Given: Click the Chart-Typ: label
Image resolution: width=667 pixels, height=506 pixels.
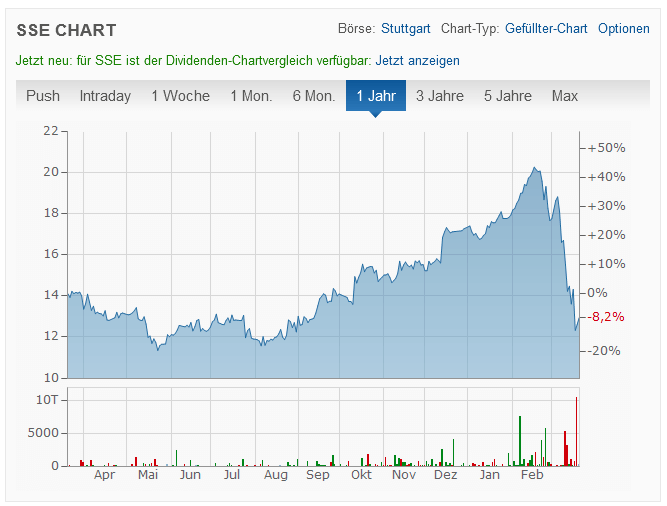Looking at the screenshot, I should (x=470, y=28).
